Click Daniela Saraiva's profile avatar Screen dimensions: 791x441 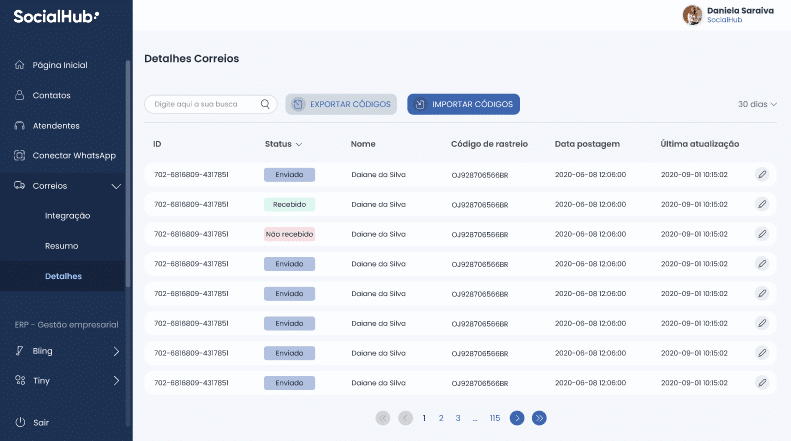(x=692, y=15)
